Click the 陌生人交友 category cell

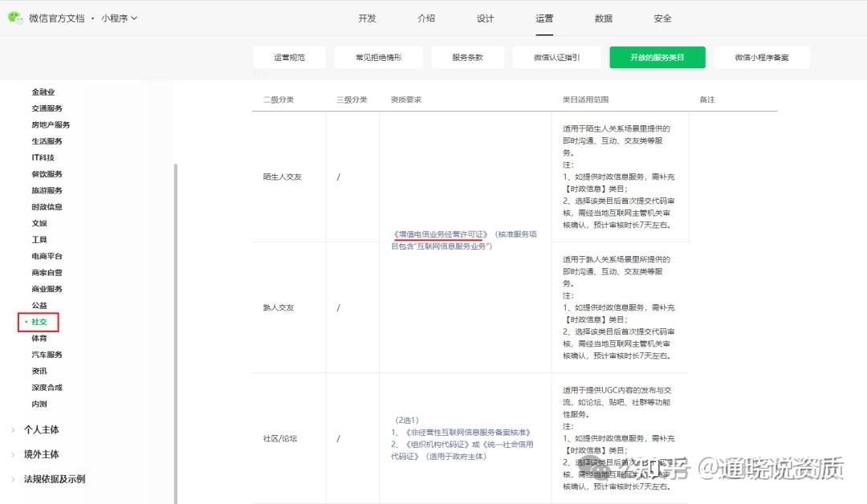tap(282, 177)
